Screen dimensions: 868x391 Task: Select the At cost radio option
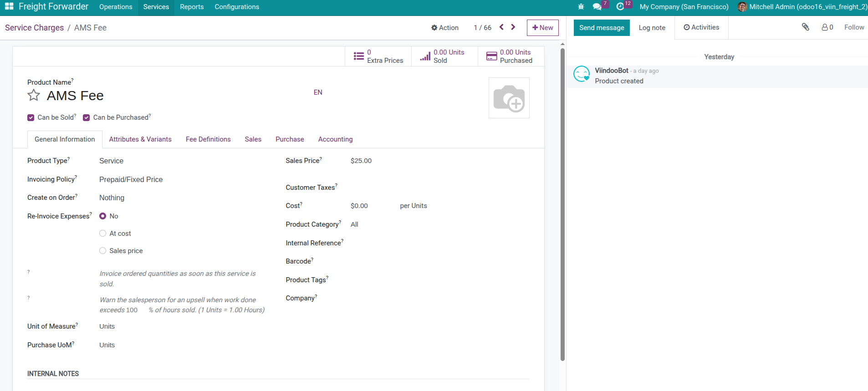pos(103,234)
